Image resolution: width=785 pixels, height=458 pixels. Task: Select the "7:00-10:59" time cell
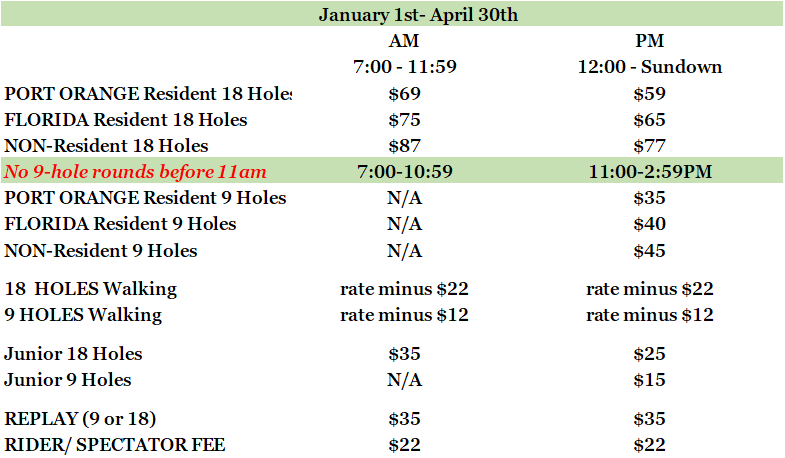pyautogui.click(x=404, y=172)
